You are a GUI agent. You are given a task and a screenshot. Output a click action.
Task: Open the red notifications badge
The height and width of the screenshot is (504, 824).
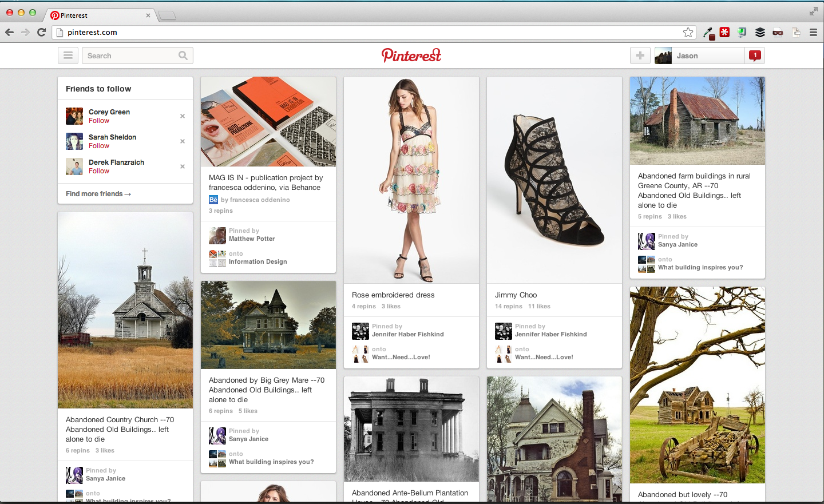click(x=755, y=55)
